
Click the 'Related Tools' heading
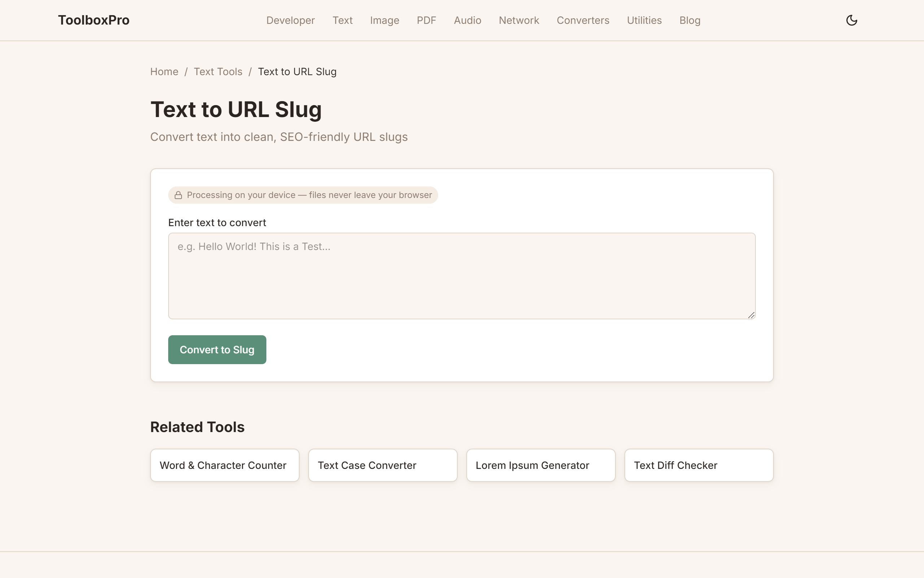pyautogui.click(x=197, y=427)
